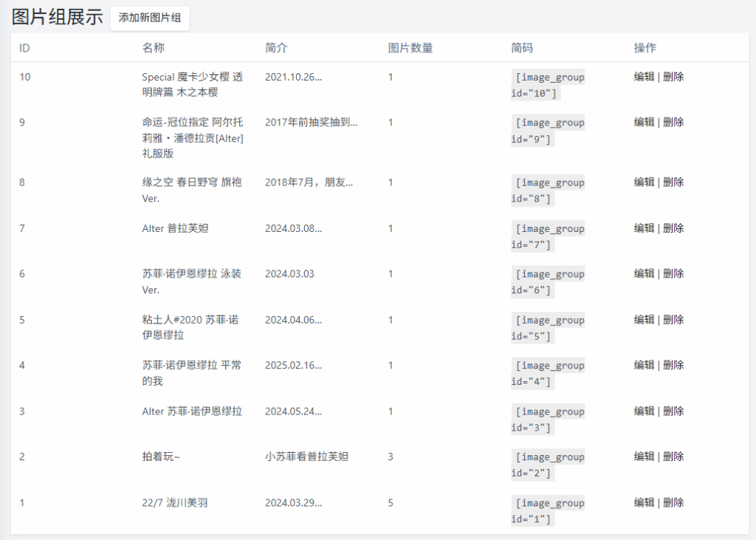756x540 pixels.
Task: Click name 粘土人#2020 苏菲·诺伊恩缪拉
Action: [190, 327]
